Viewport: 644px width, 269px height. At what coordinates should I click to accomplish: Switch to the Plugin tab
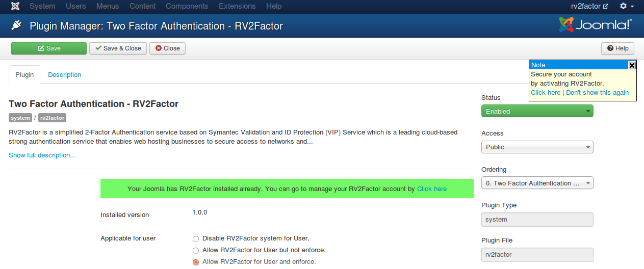click(24, 74)
